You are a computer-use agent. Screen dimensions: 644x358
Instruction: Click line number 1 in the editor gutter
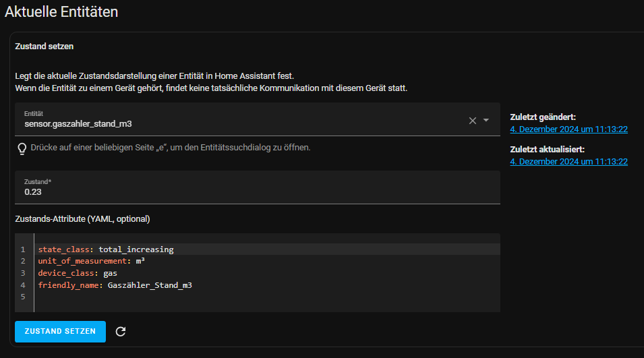point(23,249)
